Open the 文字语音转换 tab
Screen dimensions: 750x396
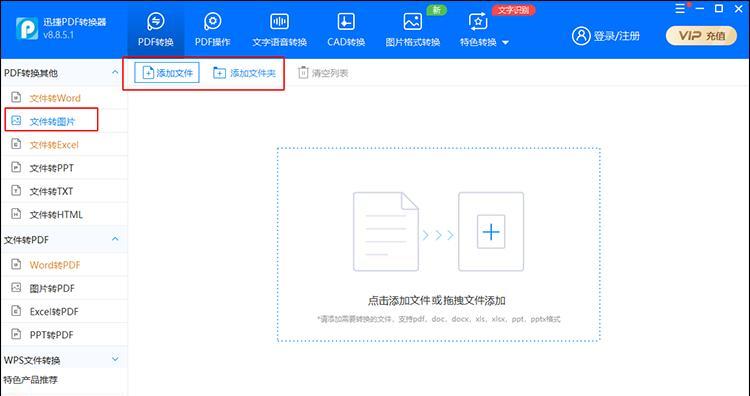tap(279, 29)
